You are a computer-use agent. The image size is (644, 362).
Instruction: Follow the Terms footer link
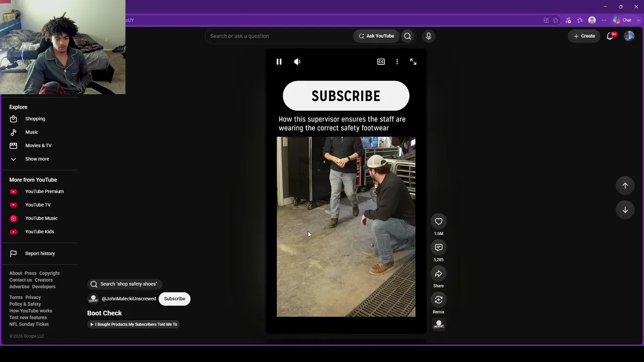click(x=16, y=298)
